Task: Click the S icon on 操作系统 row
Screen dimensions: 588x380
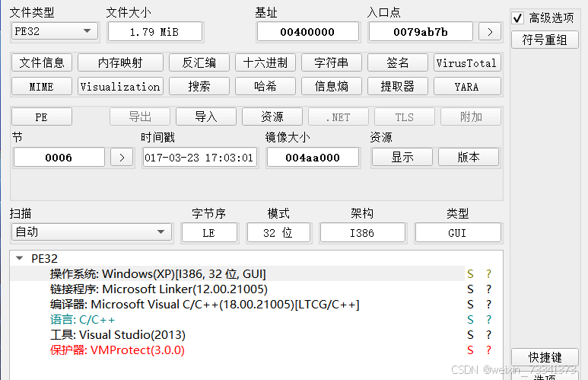Action: (470, 273)
